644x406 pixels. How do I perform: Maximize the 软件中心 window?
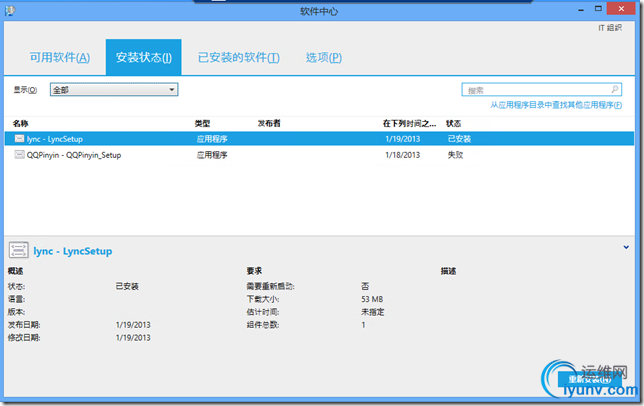[598, 9]
